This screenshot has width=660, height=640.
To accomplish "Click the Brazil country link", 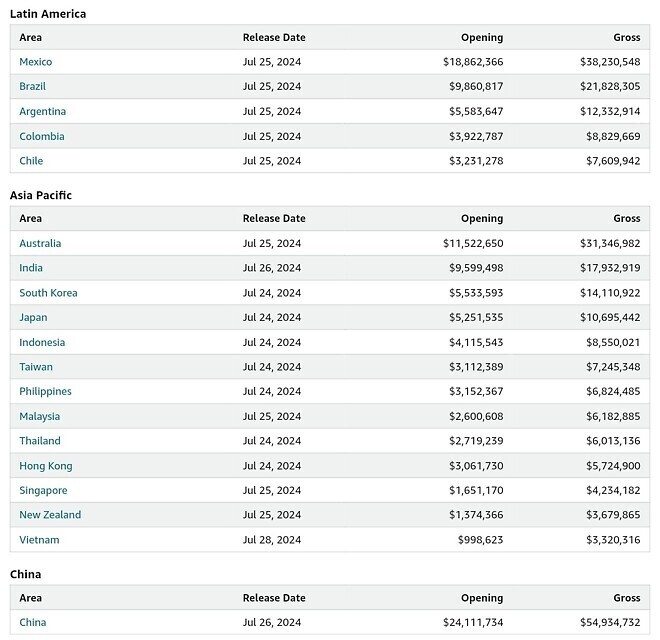I will tap(32, 87).
